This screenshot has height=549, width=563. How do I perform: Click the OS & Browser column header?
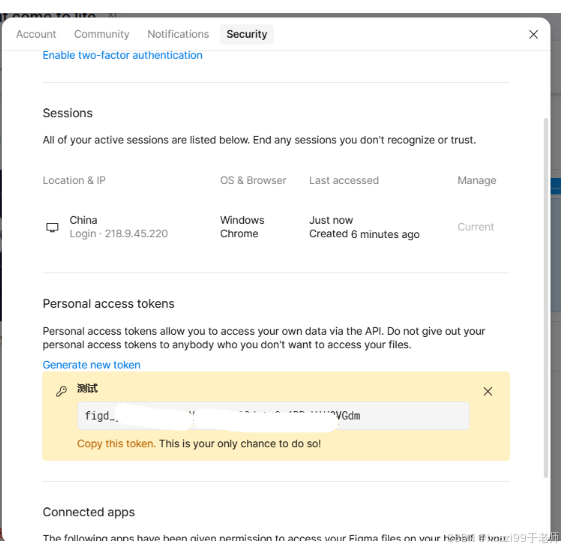tap(253, 180)
